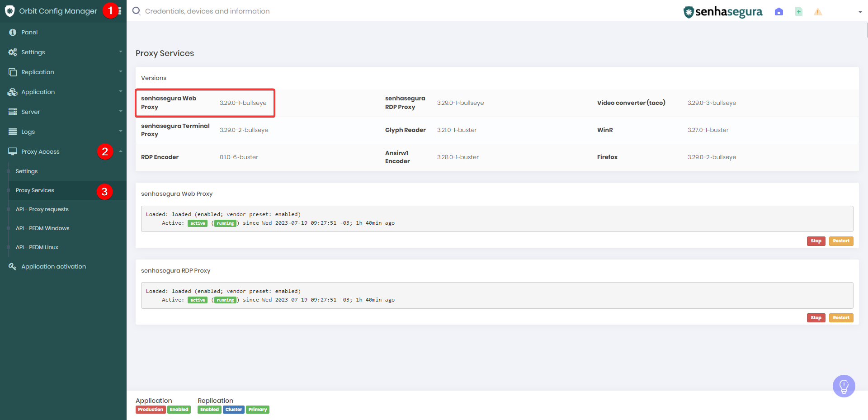The image size is (868, 420).
Task: Click the Proxy Services page heading
Action: (165, 53)
